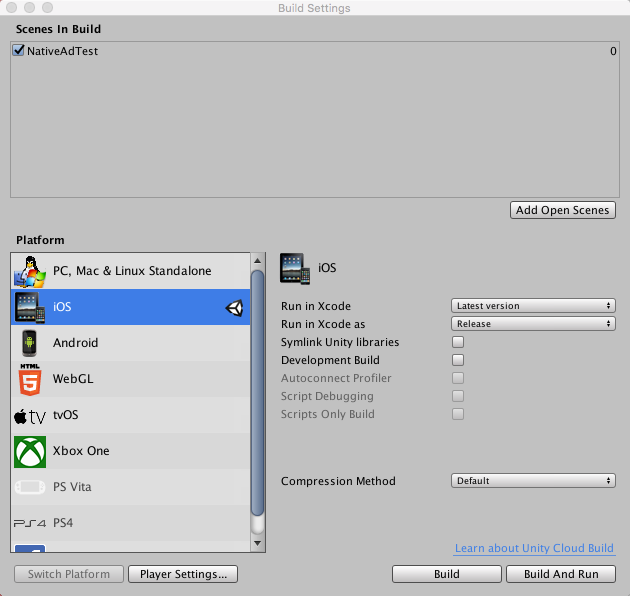
Task: Click the Apple TV tvOS icon
Action: click(30, 416)
